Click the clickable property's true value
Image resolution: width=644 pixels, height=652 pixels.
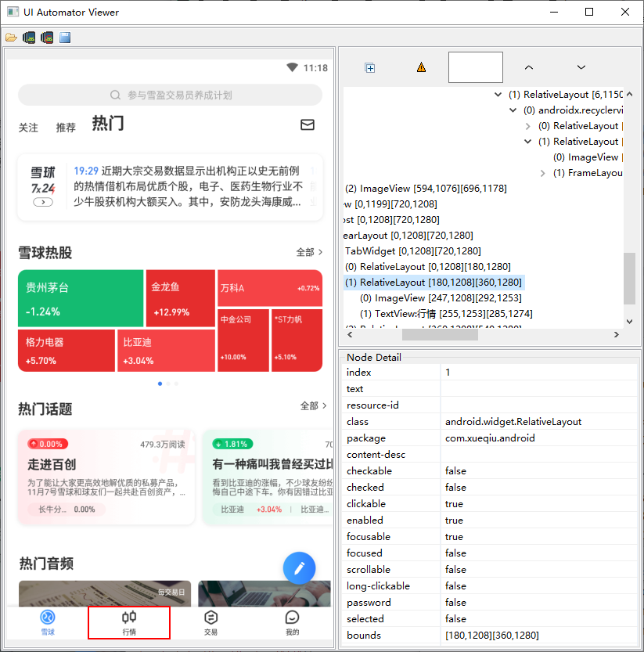coord(454,504)
